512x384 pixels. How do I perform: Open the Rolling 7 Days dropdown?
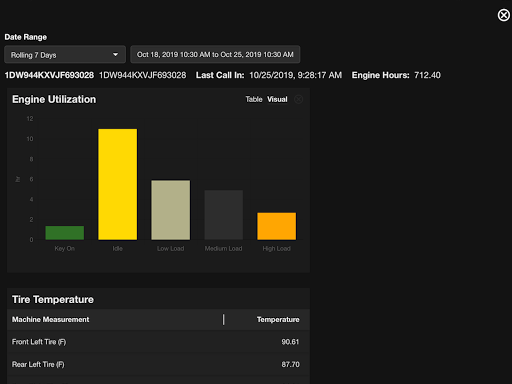click(x=65, y=55)
